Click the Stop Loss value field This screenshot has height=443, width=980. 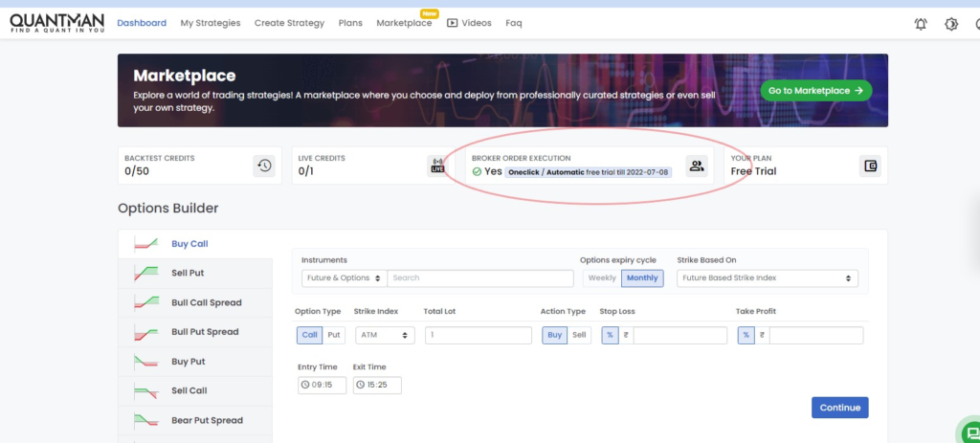click(680, 335)
